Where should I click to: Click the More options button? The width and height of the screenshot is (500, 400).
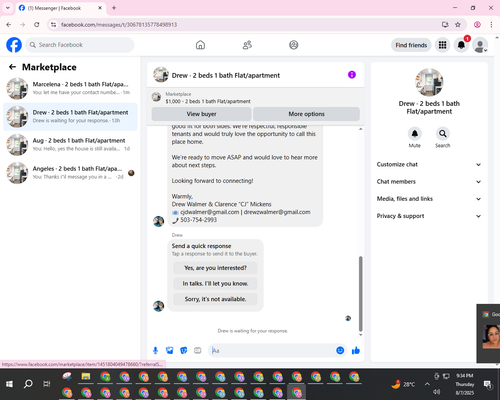306,114
